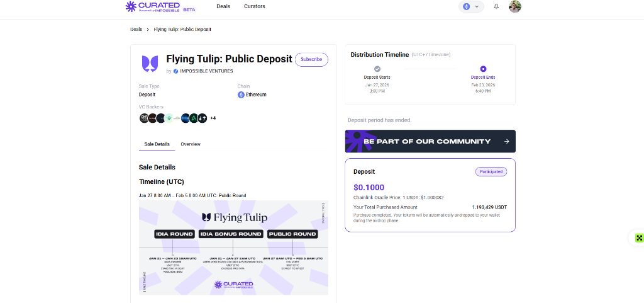This screenshot has height=303, width=644.
Task: Open the Curators menu item
Action: [x=255, y=6]
